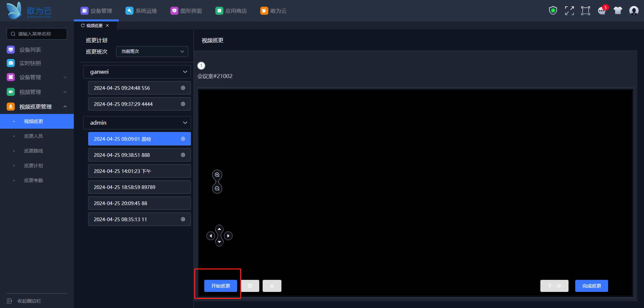Pan the camera right
Viewport: 644px width, 308px height.
(x=228, y=236)
